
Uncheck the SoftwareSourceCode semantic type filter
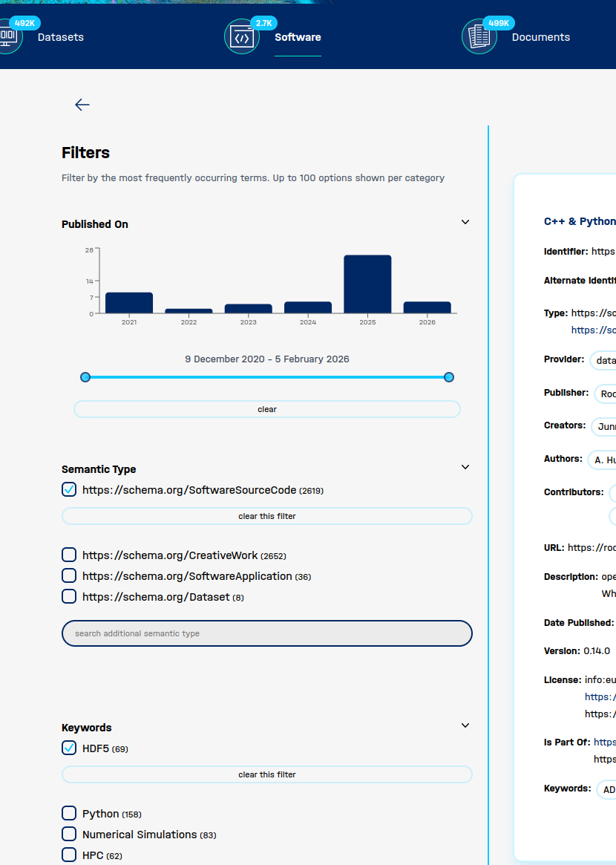[68, 489]
